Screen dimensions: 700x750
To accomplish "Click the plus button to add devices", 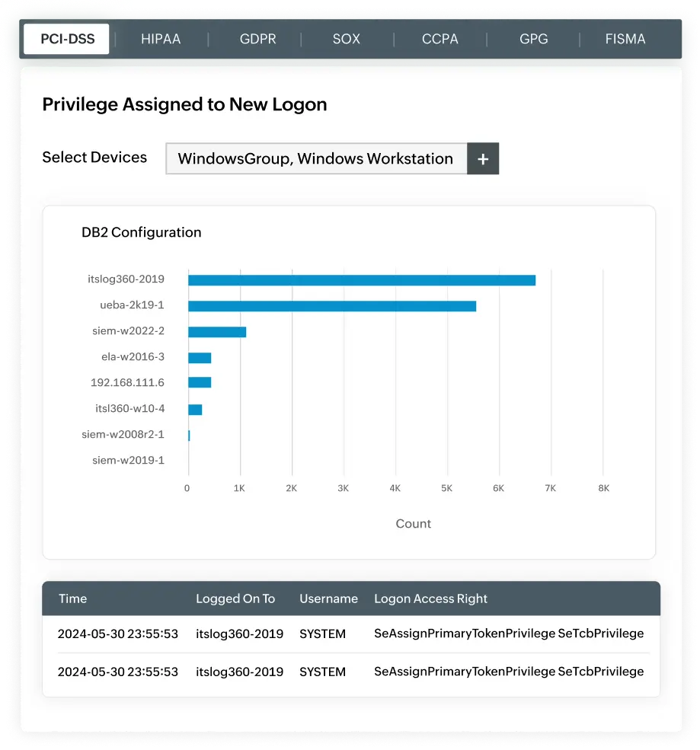I will click(483, 158).
